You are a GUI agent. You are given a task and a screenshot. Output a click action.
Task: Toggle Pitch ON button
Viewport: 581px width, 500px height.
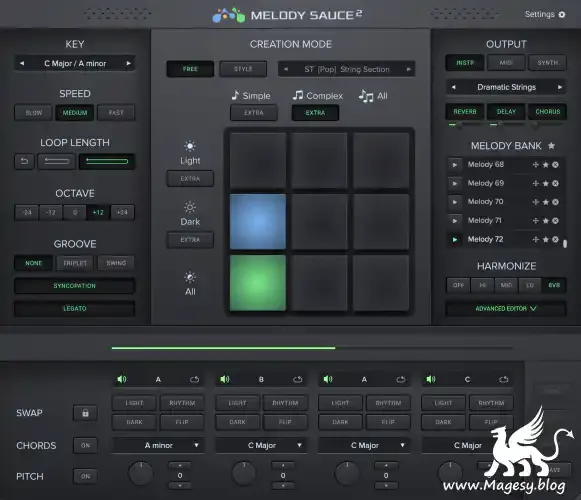[x=85, y=477]
